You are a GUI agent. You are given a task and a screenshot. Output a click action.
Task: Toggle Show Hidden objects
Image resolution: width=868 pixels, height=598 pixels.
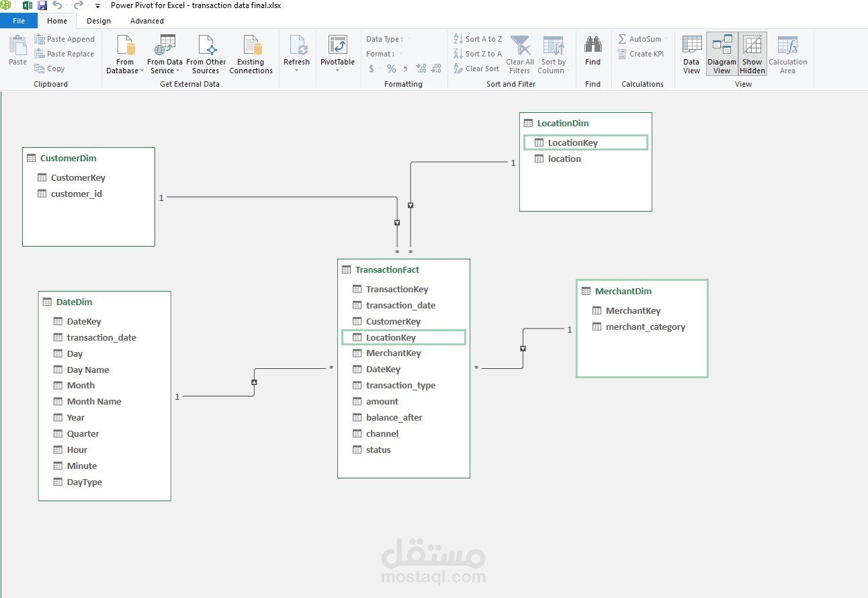752,53
